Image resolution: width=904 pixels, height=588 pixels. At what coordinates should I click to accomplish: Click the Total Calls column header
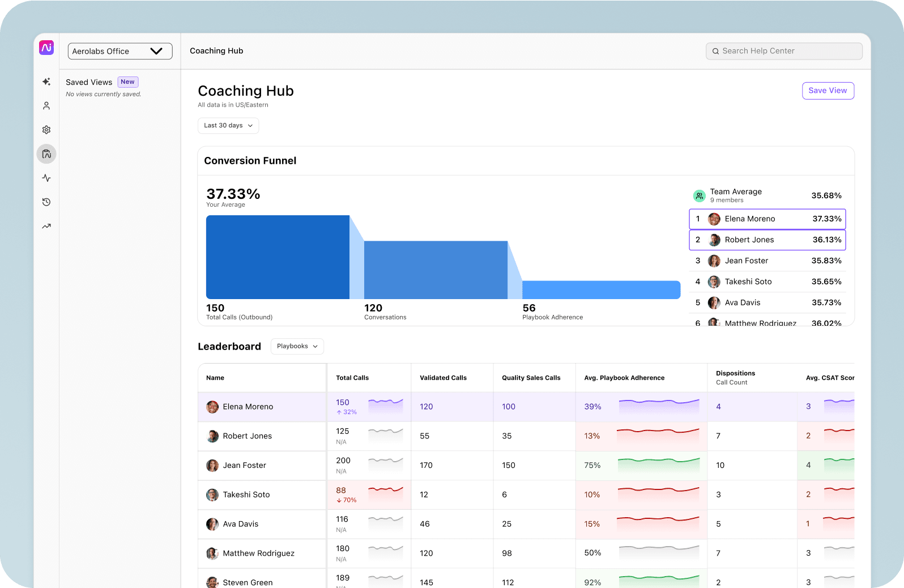pyautogui.click(x=352, y=378)
